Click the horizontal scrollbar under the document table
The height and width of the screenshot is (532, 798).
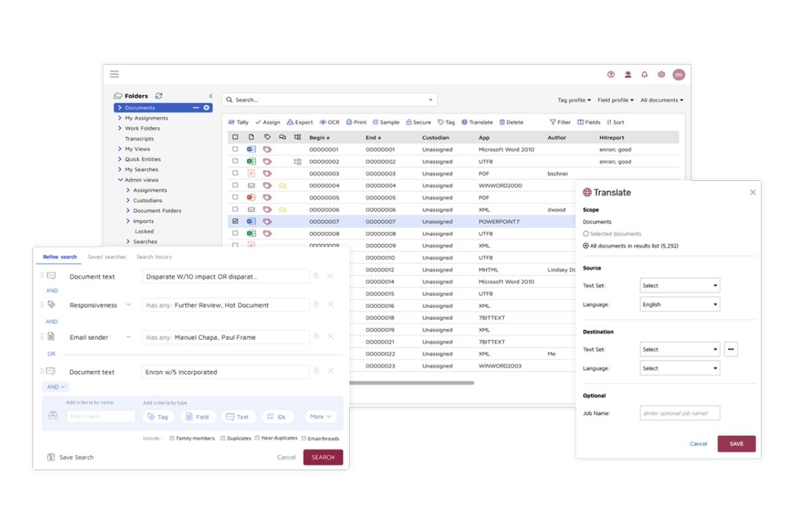[x=412, y=383]
